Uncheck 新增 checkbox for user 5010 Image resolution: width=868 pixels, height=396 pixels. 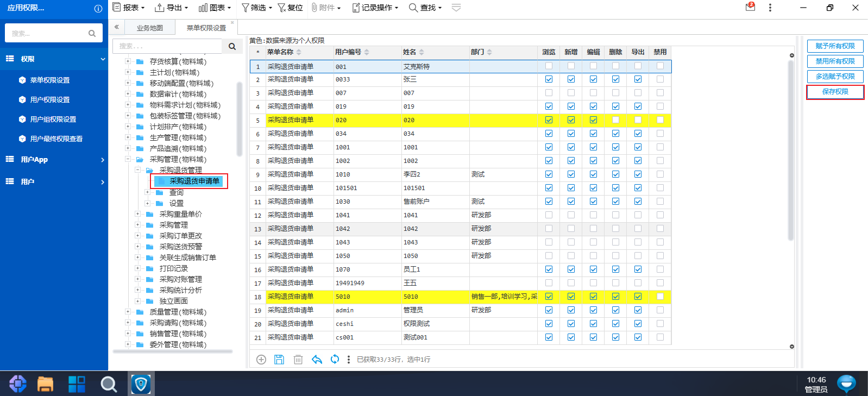[x=571, y=297]
